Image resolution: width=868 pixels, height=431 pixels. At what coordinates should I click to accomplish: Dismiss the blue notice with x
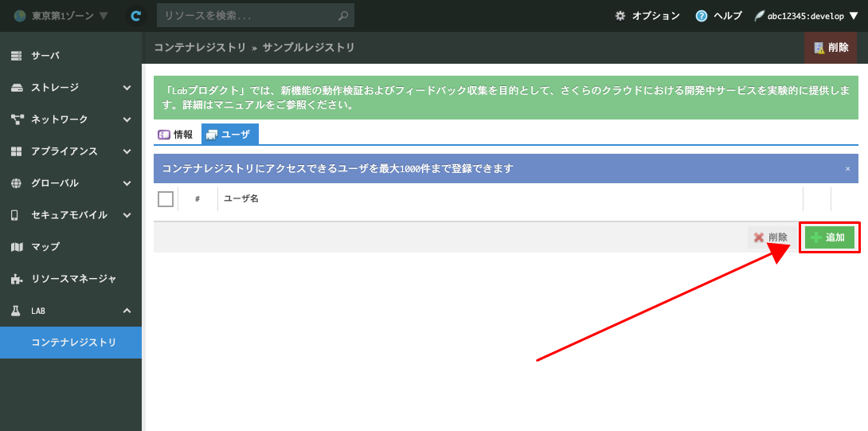[847, 169]
